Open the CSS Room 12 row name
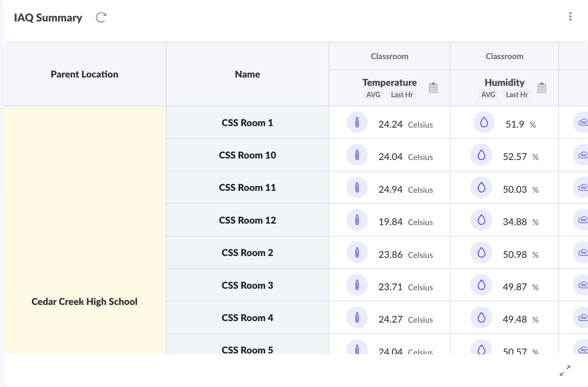Viewport: 588px width, 387px height. tap(247, 220)
